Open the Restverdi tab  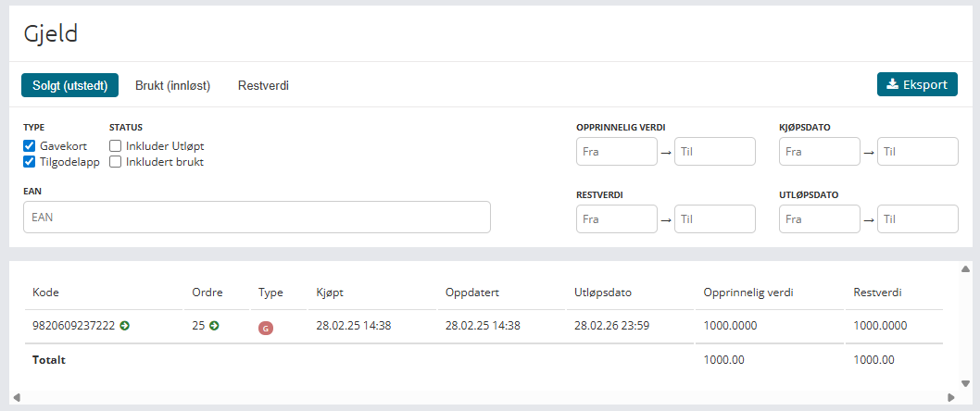pos(263,85)
